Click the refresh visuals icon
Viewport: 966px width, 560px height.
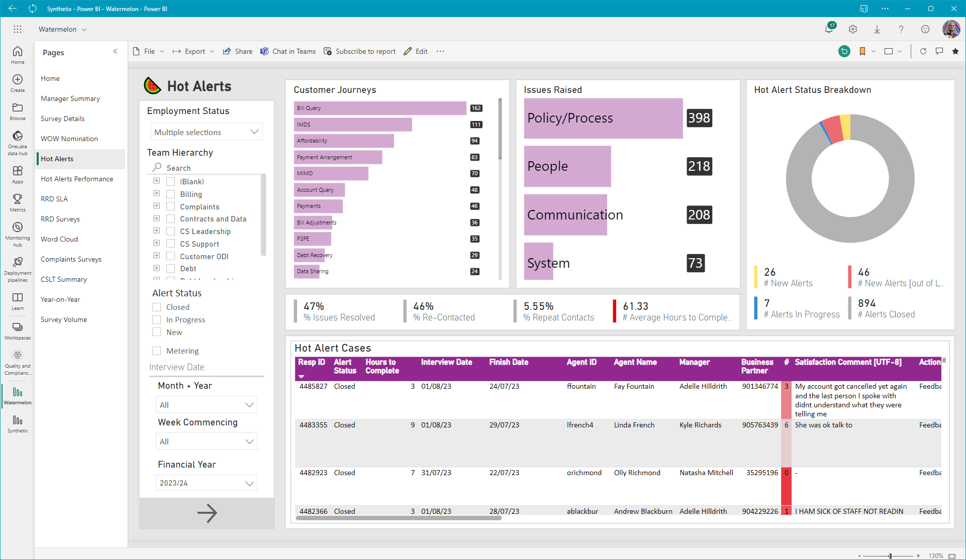[923, 51]
